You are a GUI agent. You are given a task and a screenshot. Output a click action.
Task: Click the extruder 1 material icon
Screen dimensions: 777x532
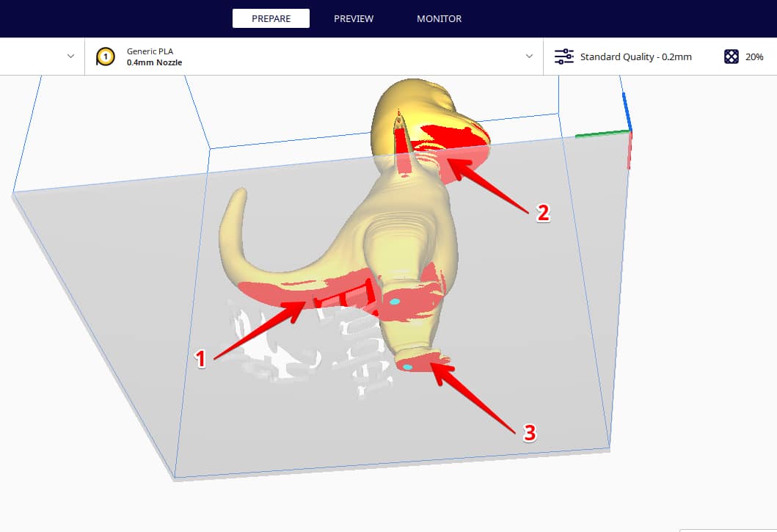(x=106, y=57)
